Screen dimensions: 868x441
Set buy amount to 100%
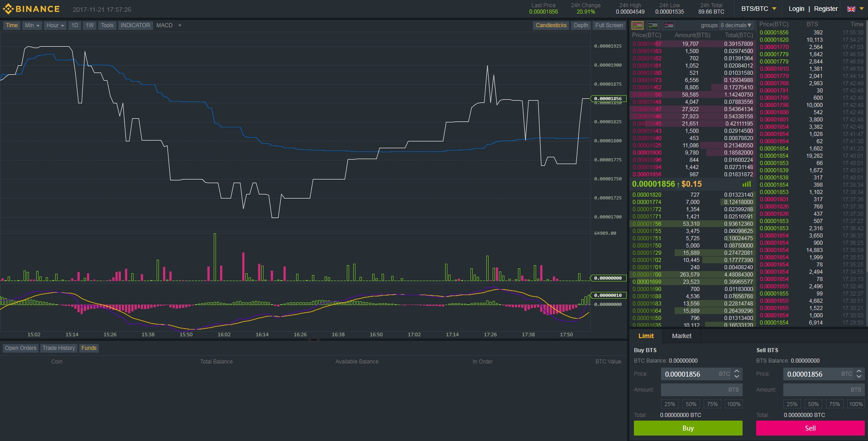click(734, 404)
